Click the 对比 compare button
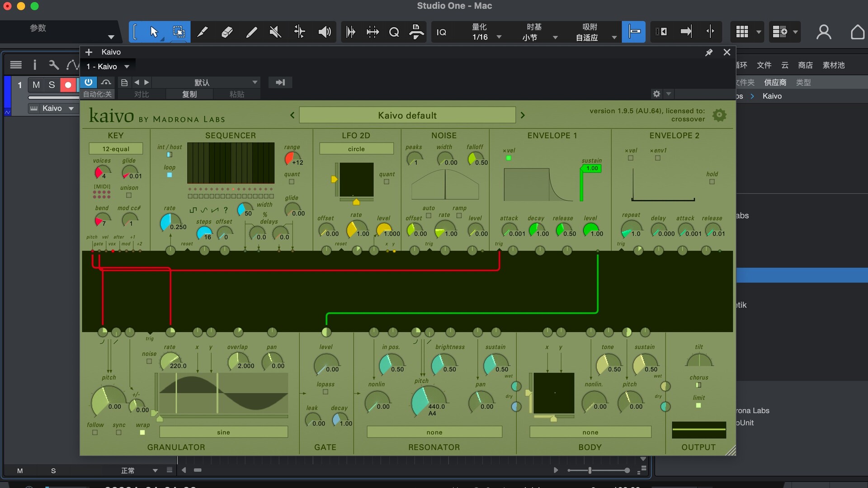Image resolution: width=868 pixels, height=488 pixels. (x=142, y=94)
